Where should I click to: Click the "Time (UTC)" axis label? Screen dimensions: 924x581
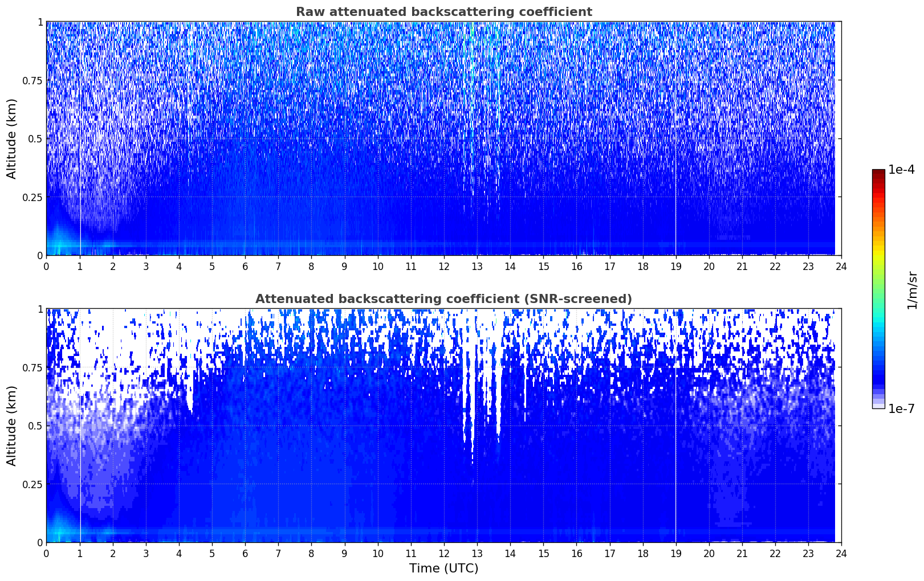click(443, 568)
